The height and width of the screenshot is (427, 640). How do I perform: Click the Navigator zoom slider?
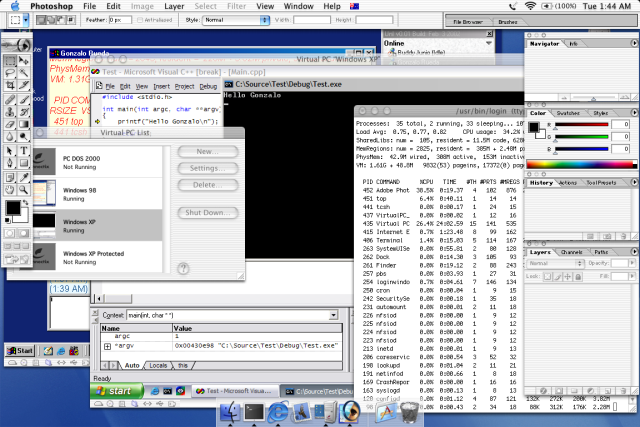click(595, 98)
